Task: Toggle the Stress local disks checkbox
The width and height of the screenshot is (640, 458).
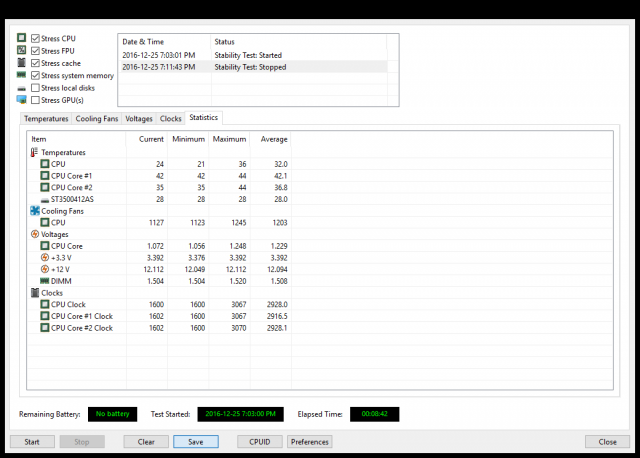Action: 36,88
